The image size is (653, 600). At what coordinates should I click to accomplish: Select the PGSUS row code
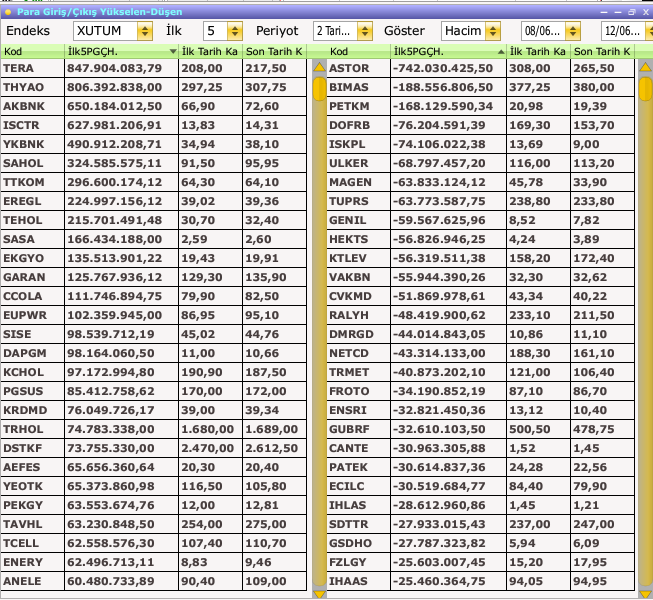tap(23, 391)
